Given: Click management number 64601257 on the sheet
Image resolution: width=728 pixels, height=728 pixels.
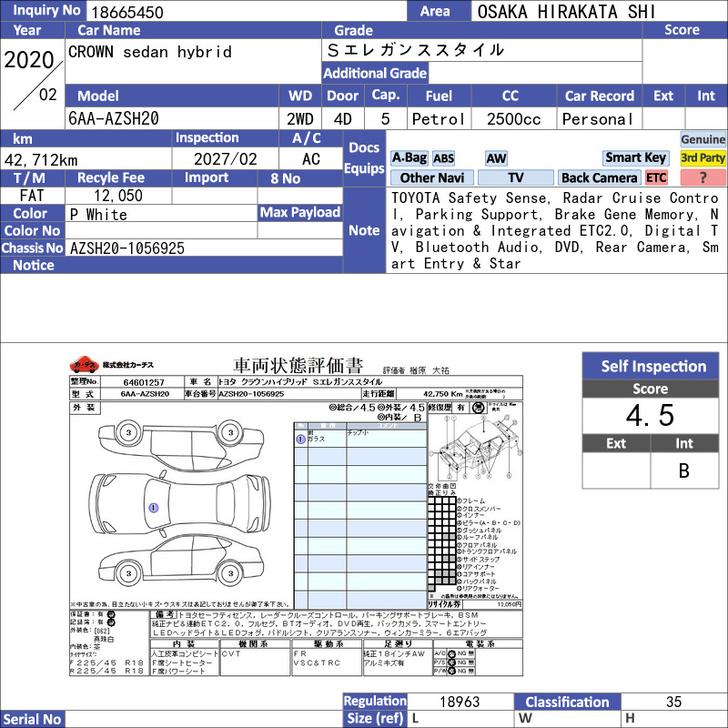Looking at the screenshot, I should pos(144,382).
